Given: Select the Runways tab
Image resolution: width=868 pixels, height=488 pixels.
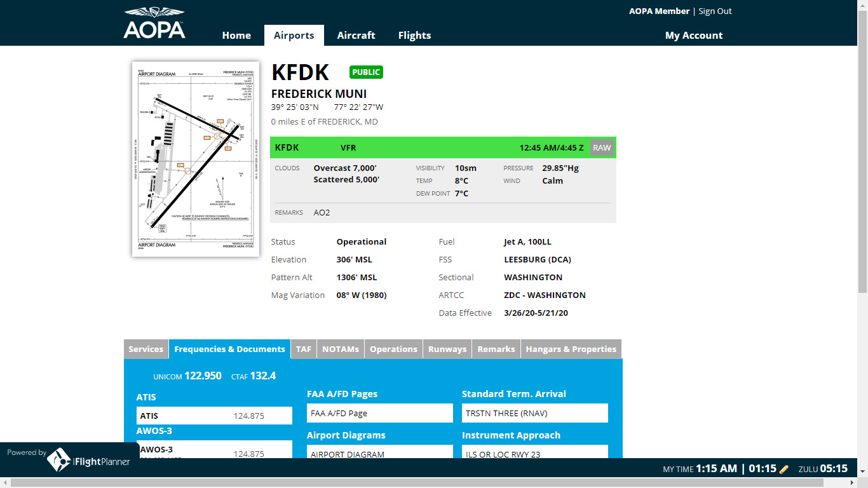Looking at the screenshot, I should 447,349.
